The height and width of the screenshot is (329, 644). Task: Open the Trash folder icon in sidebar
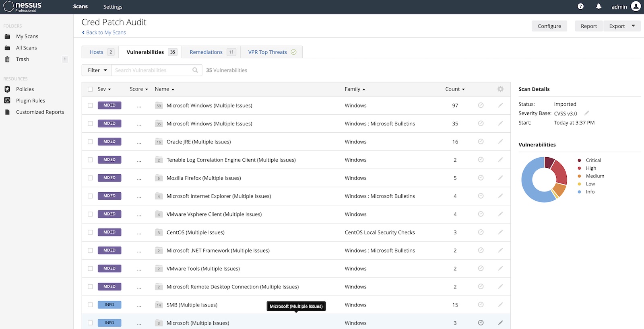(7, 59)
